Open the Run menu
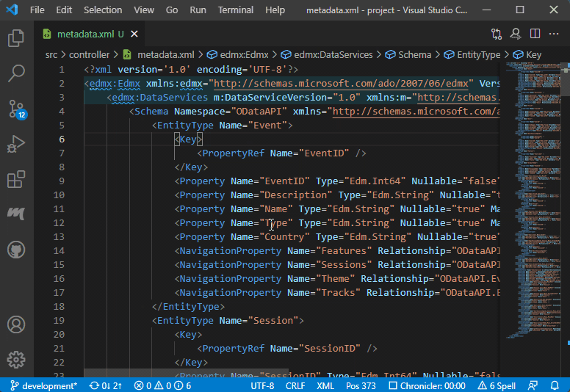Screen dimensions: 570x392 click(x=198, y=10)
